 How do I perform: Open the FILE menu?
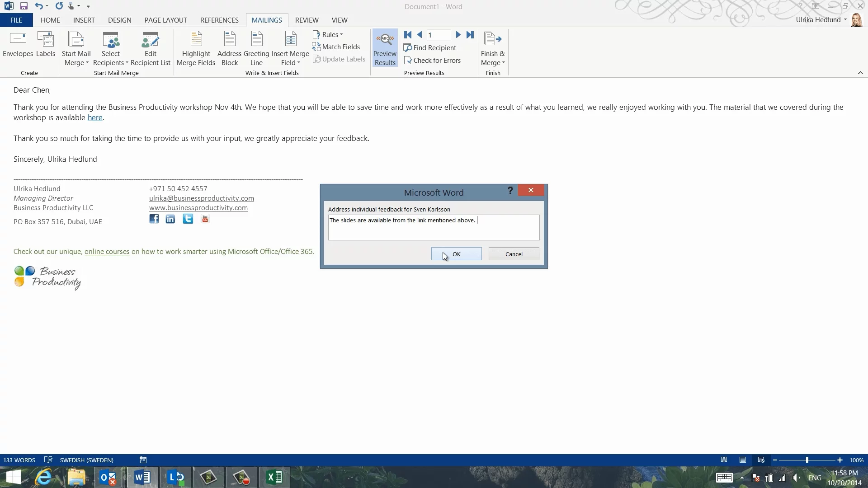coord(16,20)
